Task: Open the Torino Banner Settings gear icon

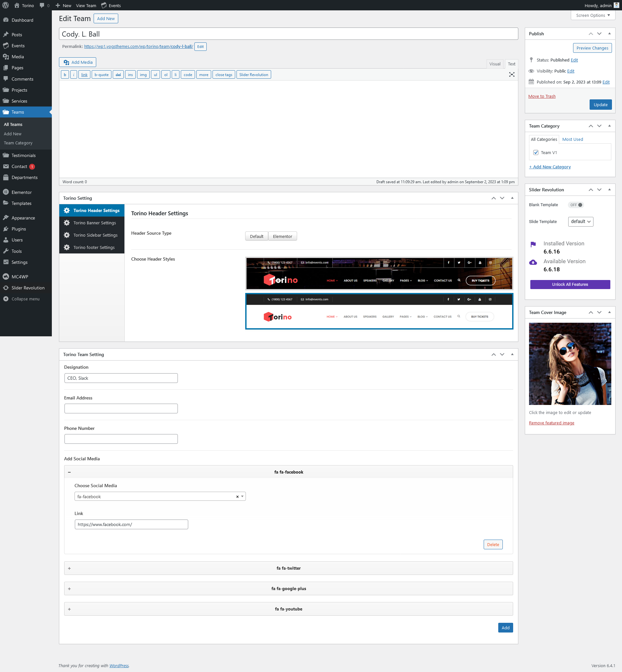Action: pyautogui.click(x=67, y=223)
